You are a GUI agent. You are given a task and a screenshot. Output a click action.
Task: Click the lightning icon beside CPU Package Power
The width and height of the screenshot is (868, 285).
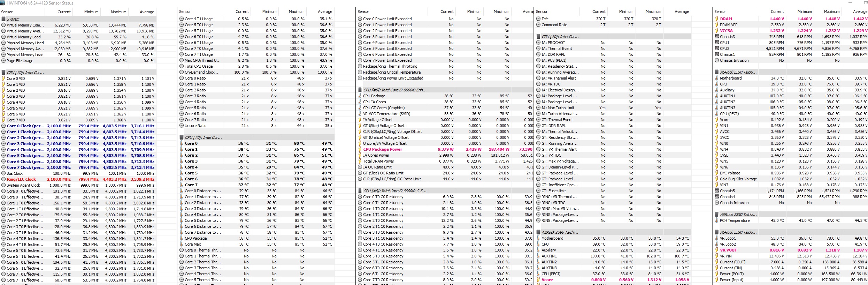tap(360, 149)
